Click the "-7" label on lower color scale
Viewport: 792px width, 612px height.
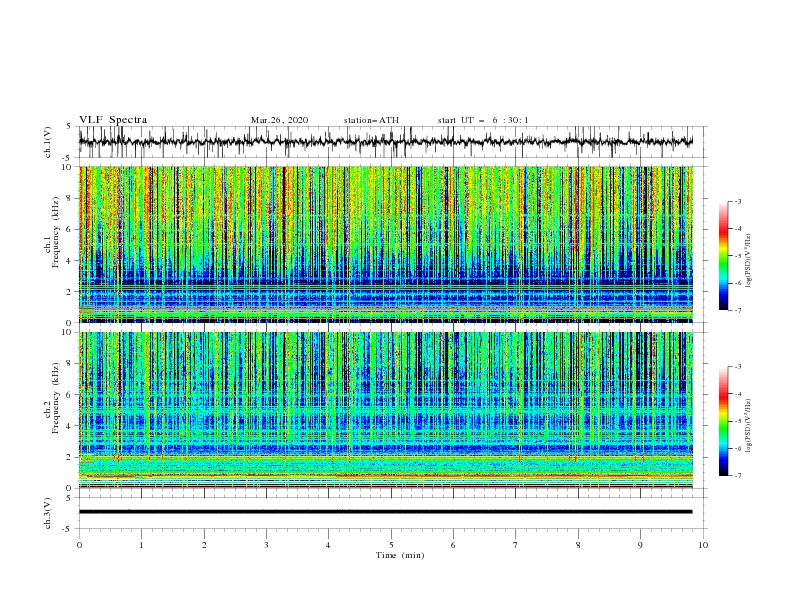(x=737, y=476)
